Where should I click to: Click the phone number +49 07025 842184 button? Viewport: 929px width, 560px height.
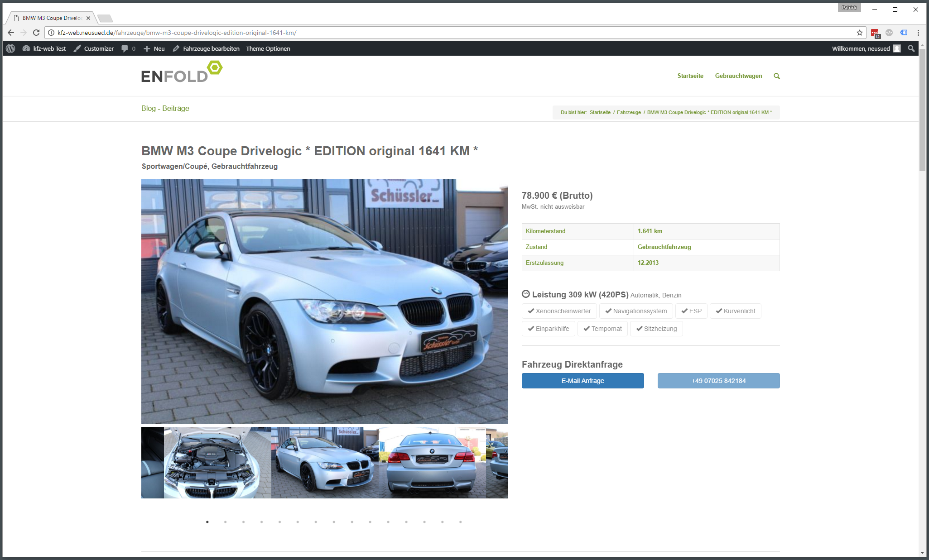pos(718,381)
